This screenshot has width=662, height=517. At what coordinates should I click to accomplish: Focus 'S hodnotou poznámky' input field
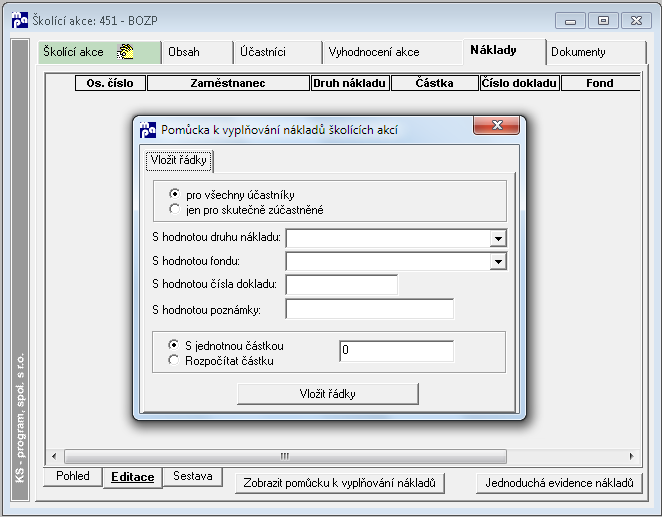point(370,309)
